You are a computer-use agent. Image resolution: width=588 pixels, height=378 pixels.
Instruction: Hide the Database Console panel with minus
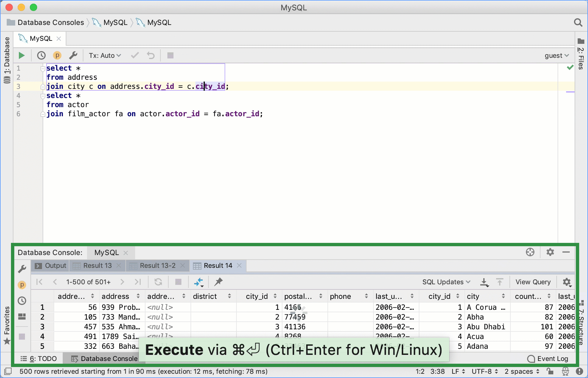click(x=566, y=252)
